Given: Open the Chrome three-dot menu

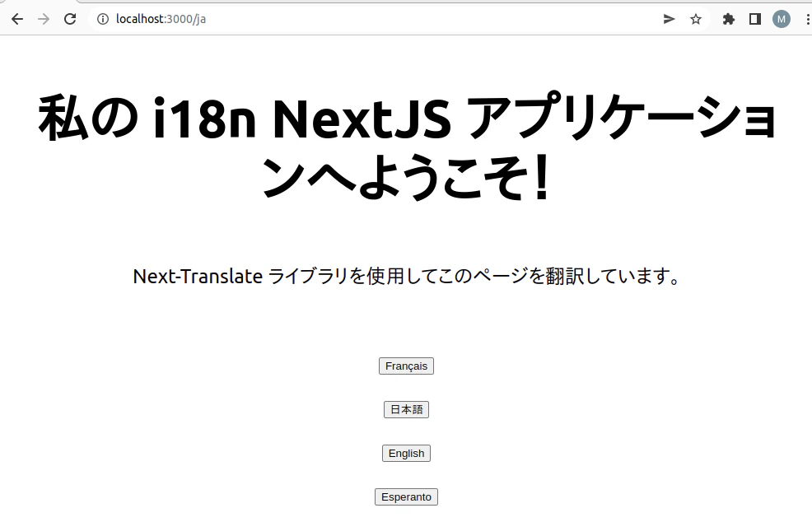Looking at the screenshot, I should (x=807, y=19).
